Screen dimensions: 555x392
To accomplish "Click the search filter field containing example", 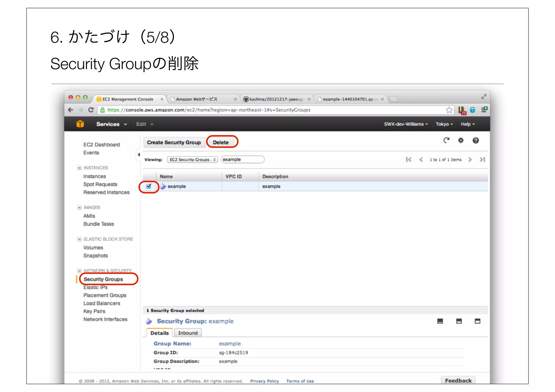I will pos(243,160).
